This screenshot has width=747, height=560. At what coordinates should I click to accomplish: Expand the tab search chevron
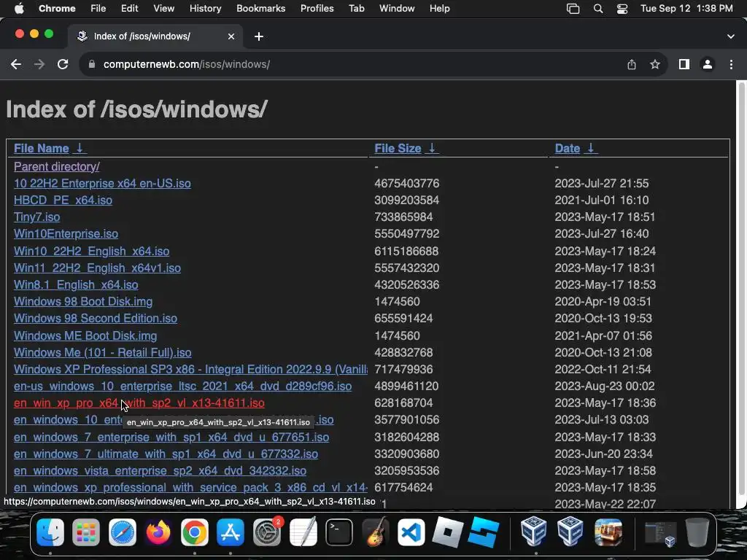pos(731,36)
